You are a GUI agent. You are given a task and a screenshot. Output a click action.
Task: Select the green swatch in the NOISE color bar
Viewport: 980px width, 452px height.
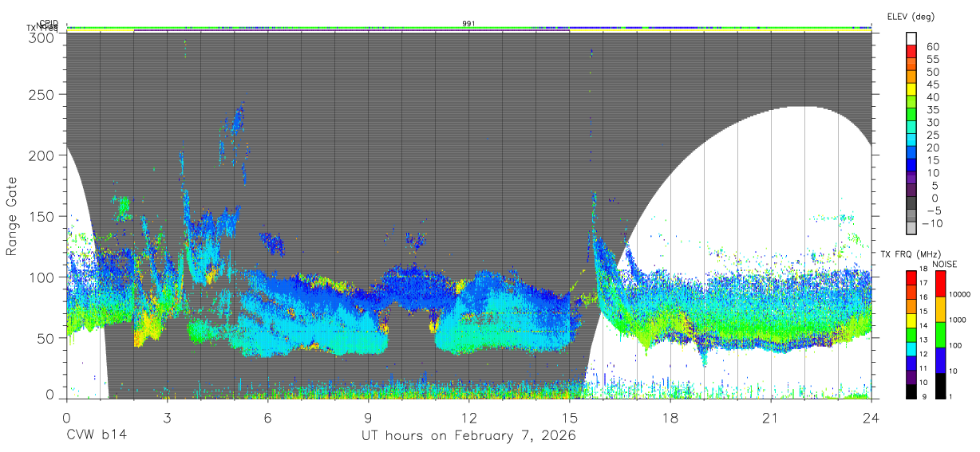tap(941, 335)
